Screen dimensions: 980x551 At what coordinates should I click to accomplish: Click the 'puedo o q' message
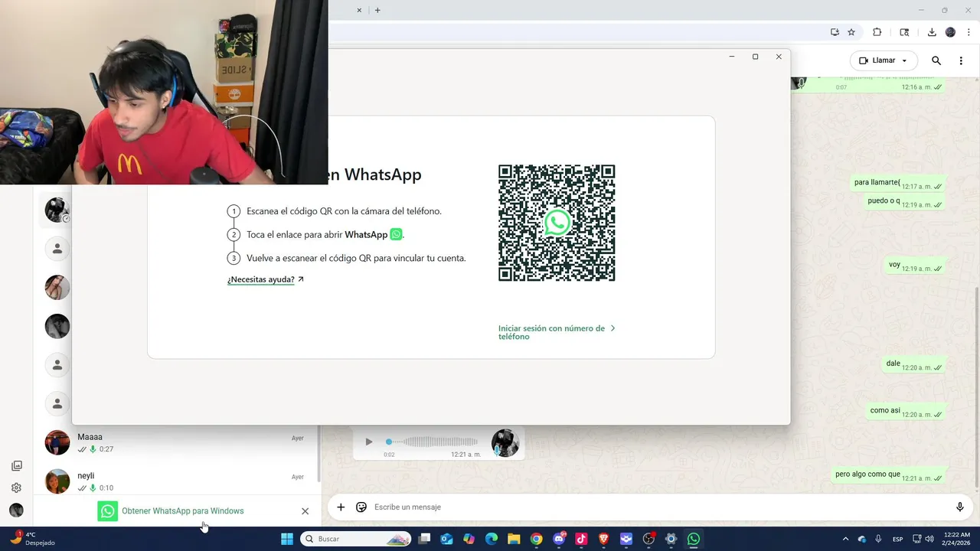pos(903,202)
